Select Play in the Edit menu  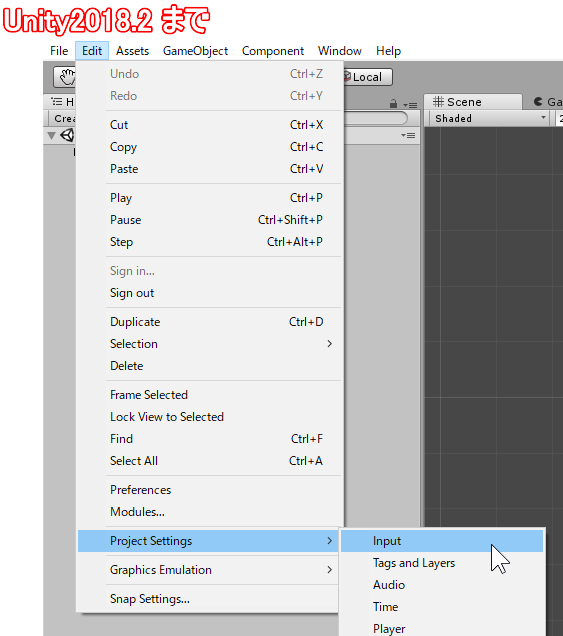click(x=210, y=198)
